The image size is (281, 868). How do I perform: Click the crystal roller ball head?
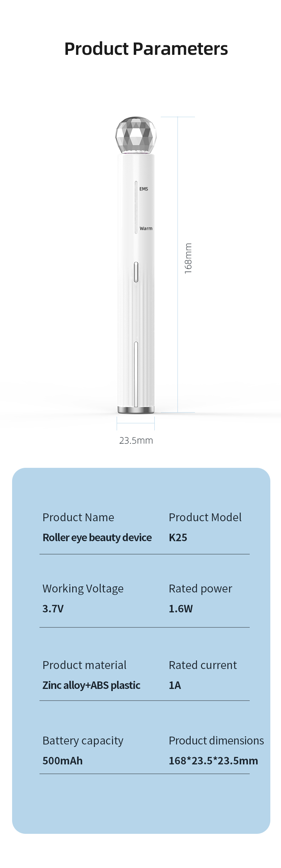136,135
